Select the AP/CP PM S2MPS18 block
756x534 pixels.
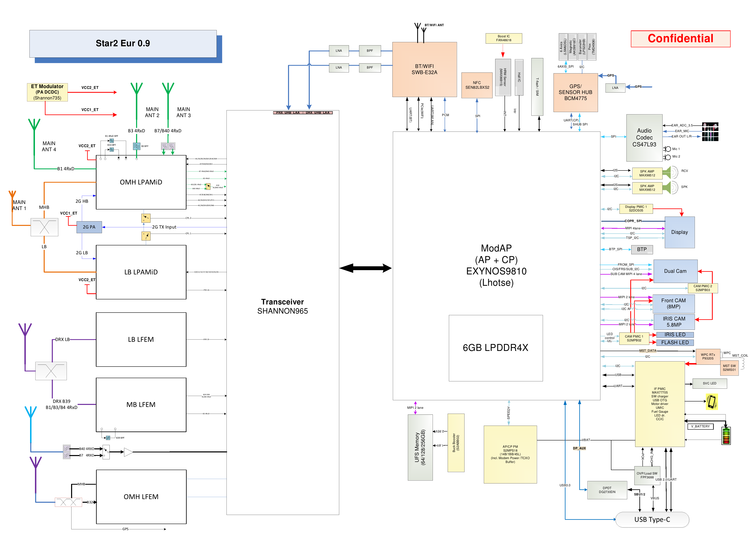510,454
